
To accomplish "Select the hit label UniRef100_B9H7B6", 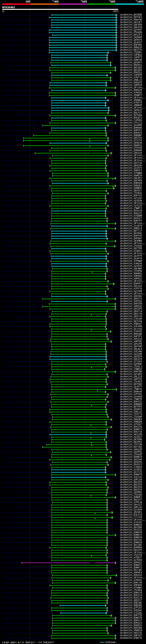I will pos(131,372).
